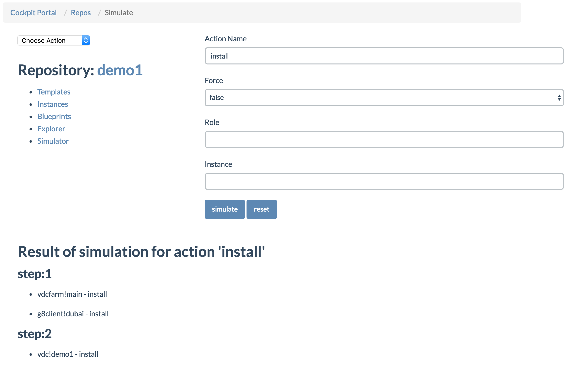The height and width of the screenshot is (370, 588).
Task: Focus the Role text field
Action: pyautogui.click(x=384, y=139)
